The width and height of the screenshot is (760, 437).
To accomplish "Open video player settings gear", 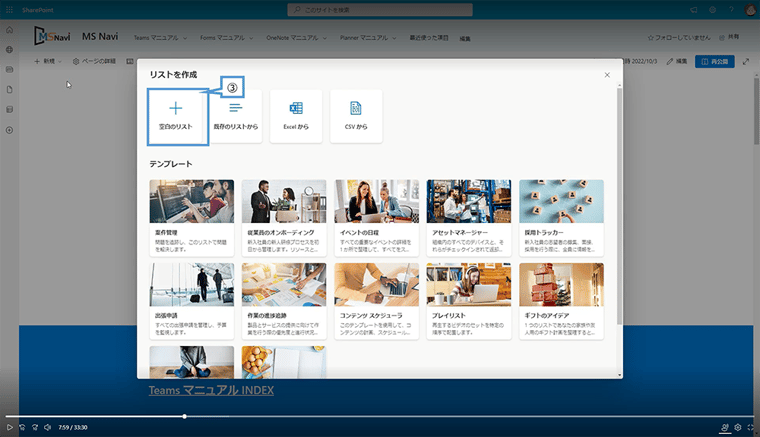I will [738, 427].
